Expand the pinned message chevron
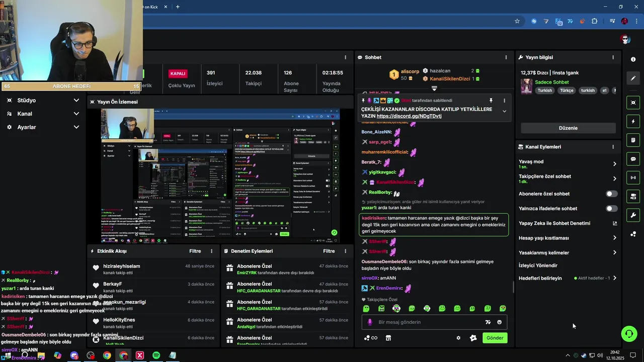 (x=504, y=112)
